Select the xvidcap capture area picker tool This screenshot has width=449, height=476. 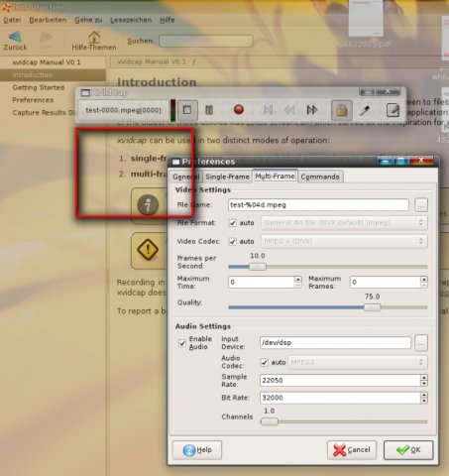click(x=365, y=110)
